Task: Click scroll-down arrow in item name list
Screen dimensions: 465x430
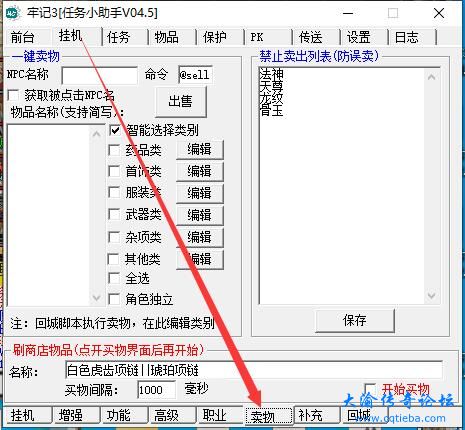Action: (x=96, y=298)
